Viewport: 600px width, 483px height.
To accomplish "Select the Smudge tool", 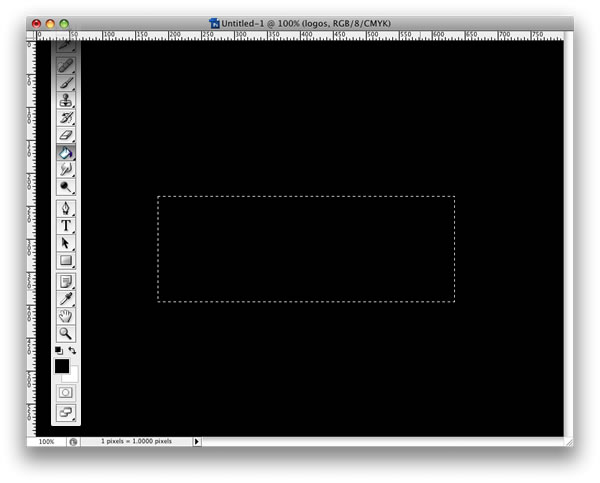I will tap(66, 170).
